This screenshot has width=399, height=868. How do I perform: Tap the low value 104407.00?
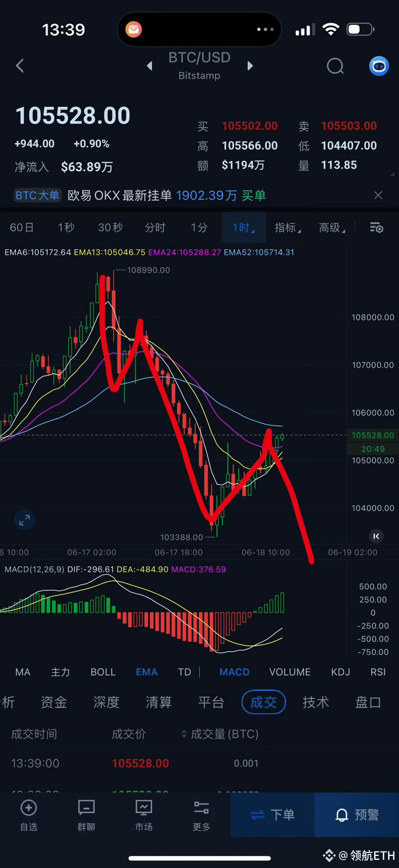(x=349, y=146)
